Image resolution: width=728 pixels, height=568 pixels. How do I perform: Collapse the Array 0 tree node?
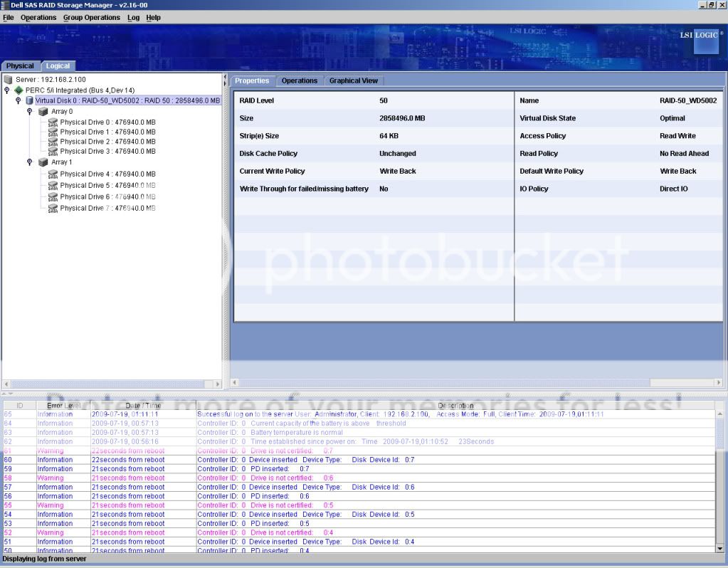point(29,112)
